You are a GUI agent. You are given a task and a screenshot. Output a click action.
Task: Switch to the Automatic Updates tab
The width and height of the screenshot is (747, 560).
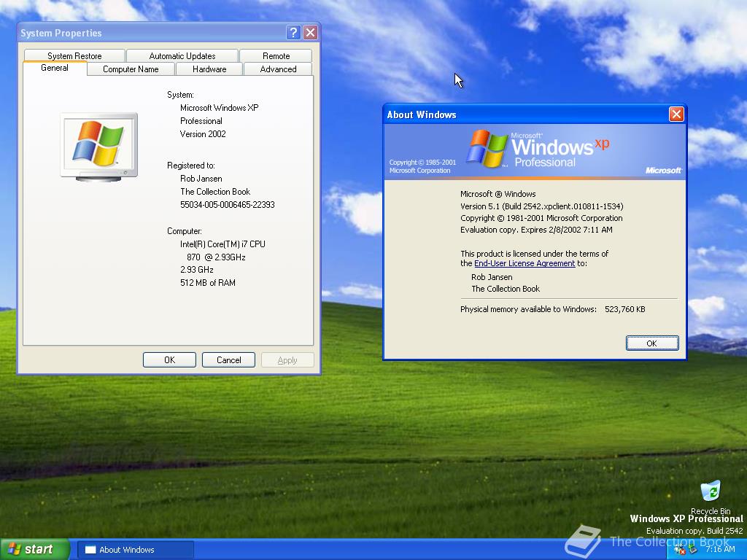pos(182,55)
